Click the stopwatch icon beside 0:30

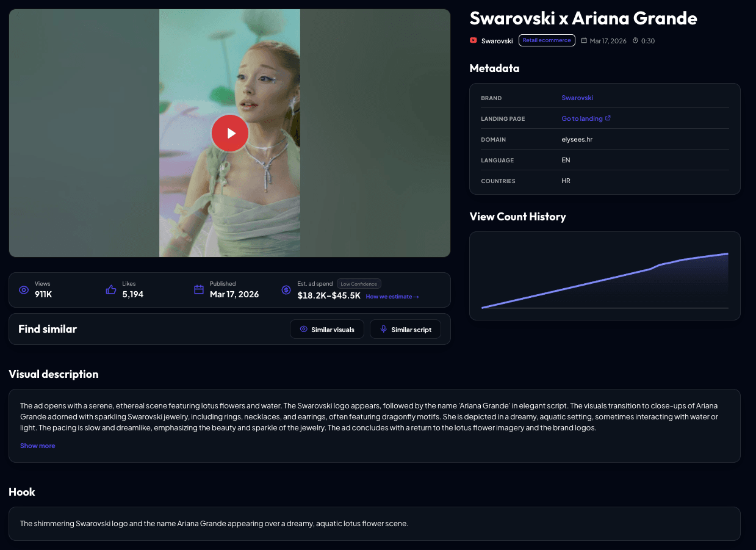pyautogui.click(x=635, y=41)
